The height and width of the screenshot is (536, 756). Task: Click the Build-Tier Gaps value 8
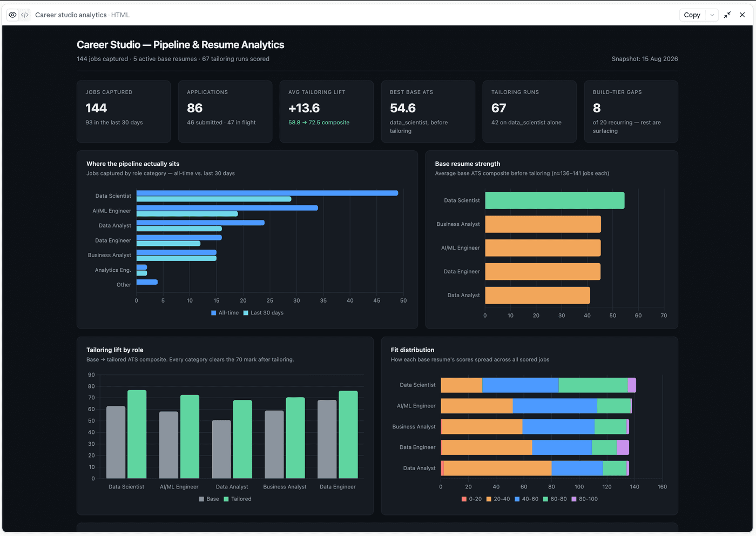tap(597, 108)
